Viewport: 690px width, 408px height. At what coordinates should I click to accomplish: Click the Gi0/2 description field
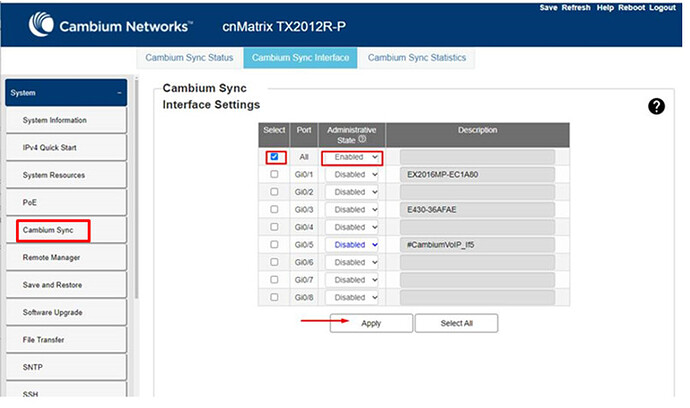(x=477, y=192)
